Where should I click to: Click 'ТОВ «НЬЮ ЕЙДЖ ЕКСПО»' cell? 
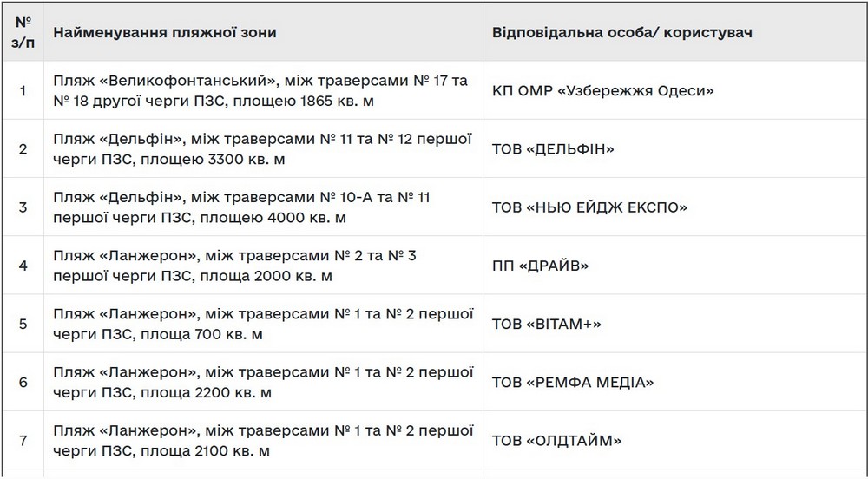pyautogui.click(x=674, y=207)
